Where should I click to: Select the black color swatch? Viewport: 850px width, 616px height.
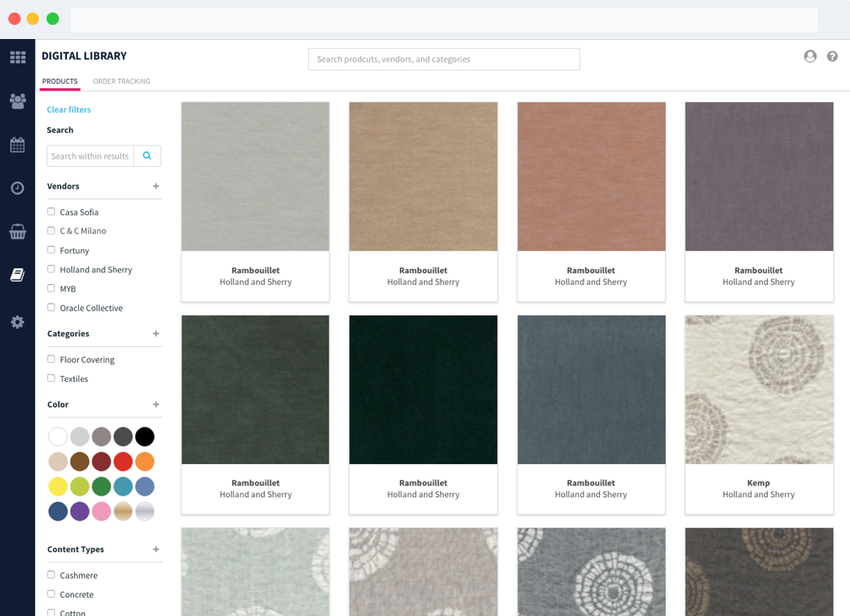144,437
